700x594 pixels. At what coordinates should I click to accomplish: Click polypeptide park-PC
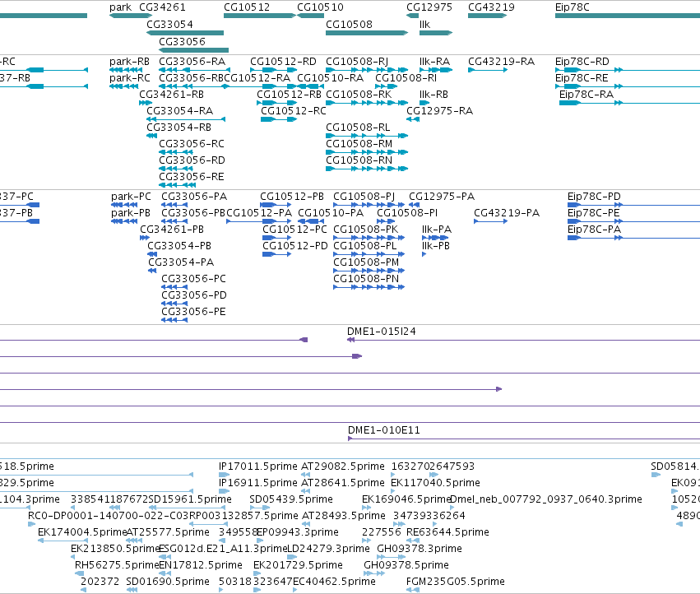point(131,197)
